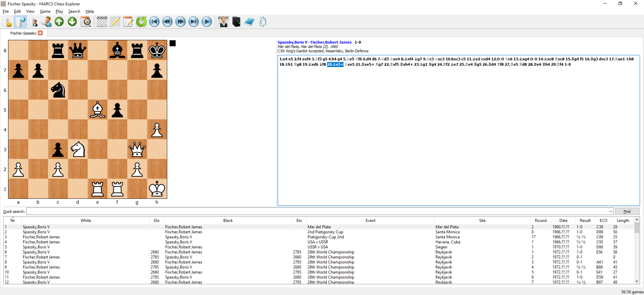
Task: Select the Fischer-Spassky tab
Action: 23,33
